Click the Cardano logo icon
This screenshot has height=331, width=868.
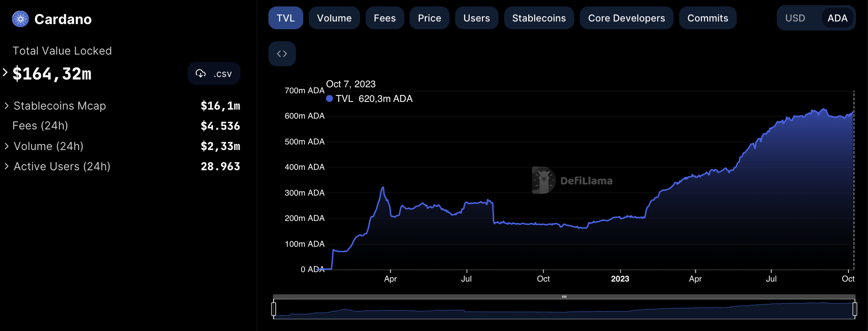[20, 19]
